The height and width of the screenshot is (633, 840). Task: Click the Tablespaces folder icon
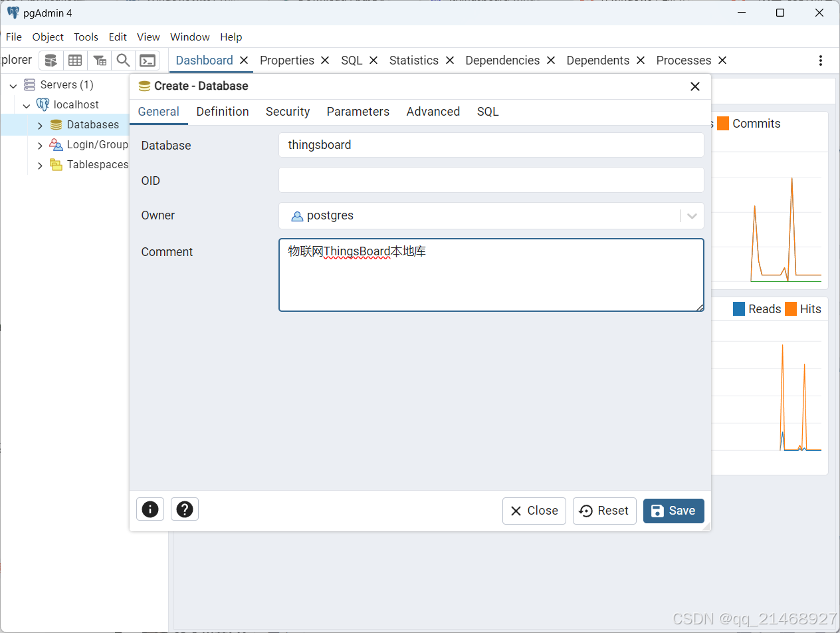(56, 164)
